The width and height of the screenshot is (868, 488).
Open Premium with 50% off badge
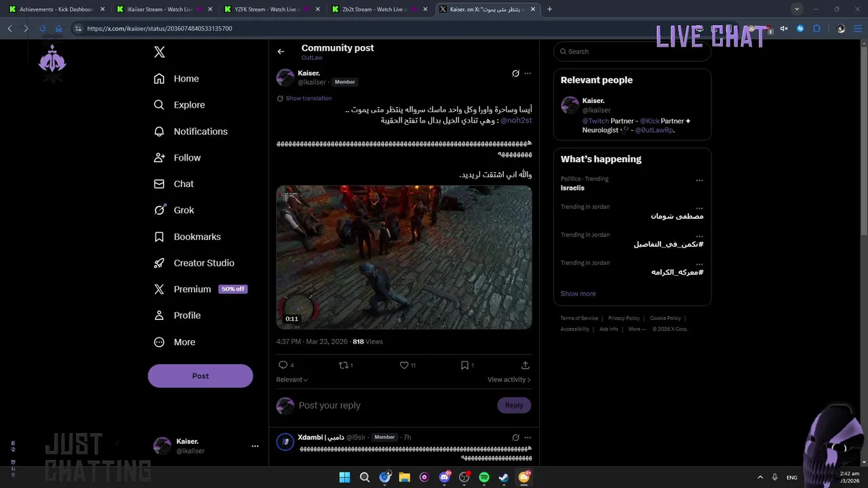click(x=200, y=289)
